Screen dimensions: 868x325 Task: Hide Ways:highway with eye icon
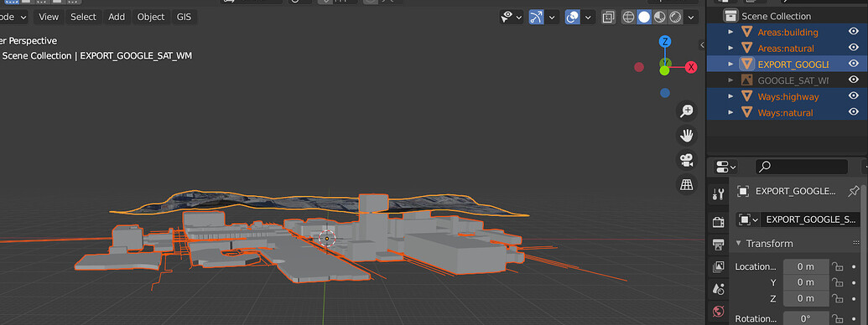point(853,95)
